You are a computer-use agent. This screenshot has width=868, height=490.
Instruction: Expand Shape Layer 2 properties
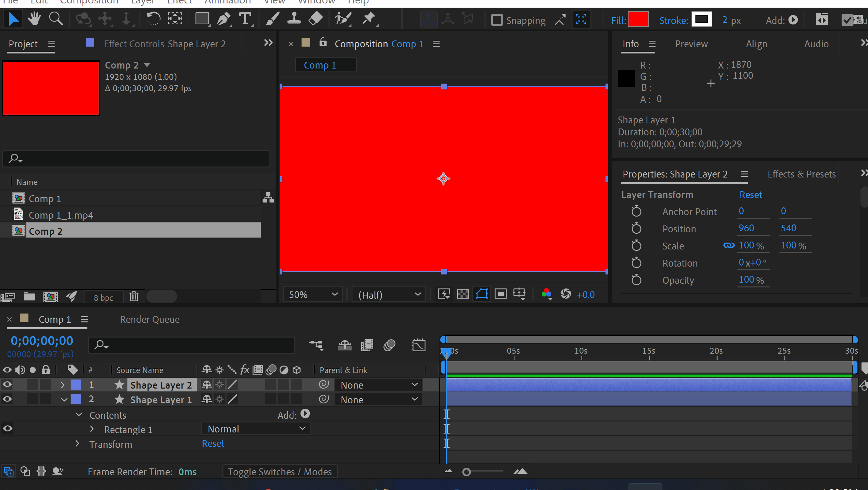(63, 385)
